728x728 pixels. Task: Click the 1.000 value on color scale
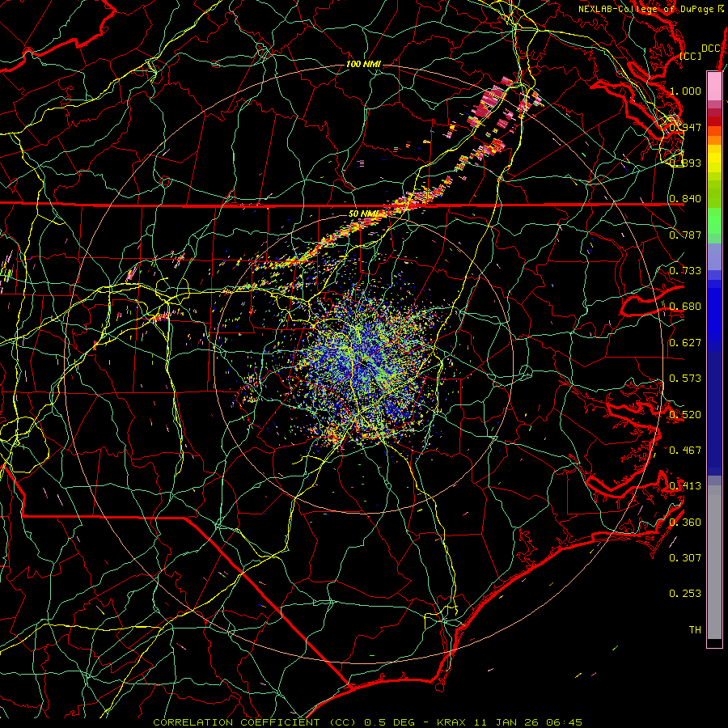685,91
